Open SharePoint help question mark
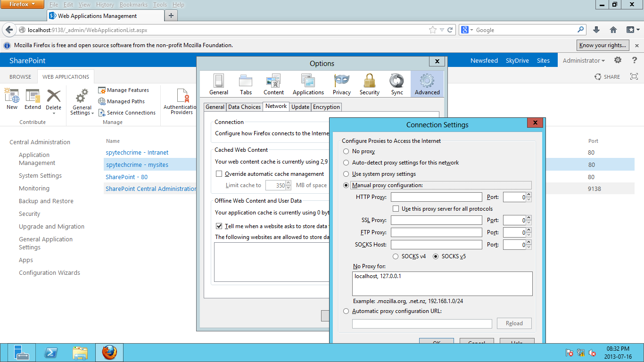Viewport: 644px width, 362px height. click(x=635, y=60)
